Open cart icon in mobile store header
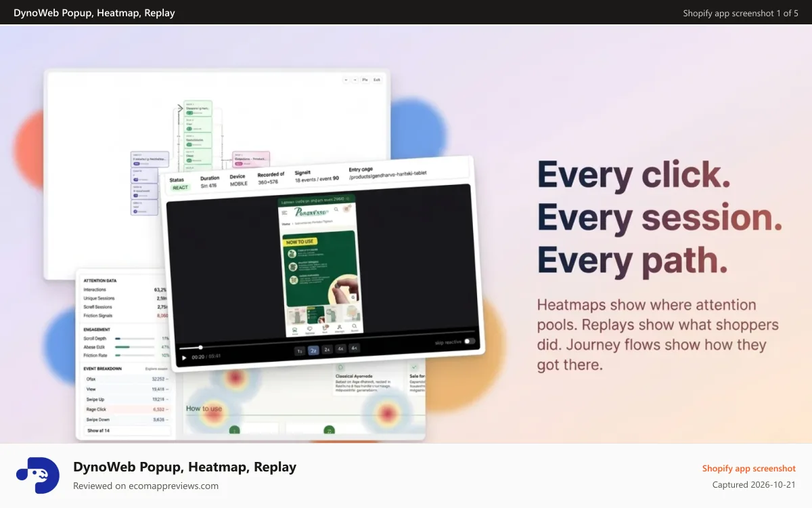This screenshot has width=812, height=508. (346, 208)
